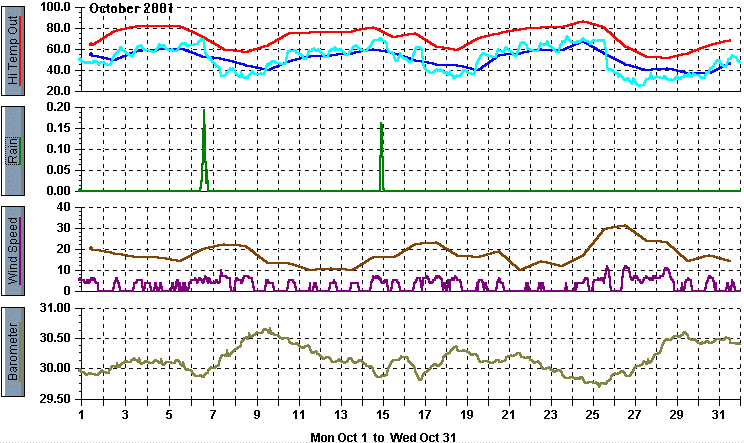Click the 0.20 label on the rain axis
The width and height of the screenshot is (744, 443).
57,106
